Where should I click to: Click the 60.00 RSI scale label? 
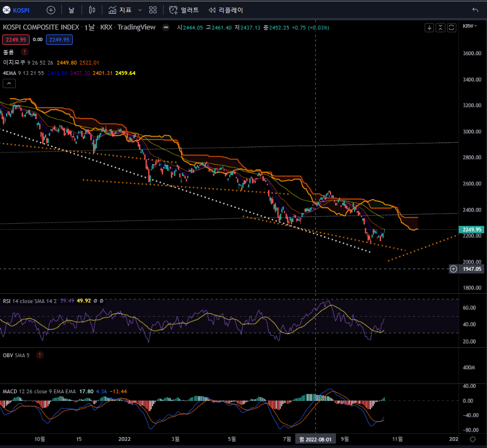click(x=469, y=307)
